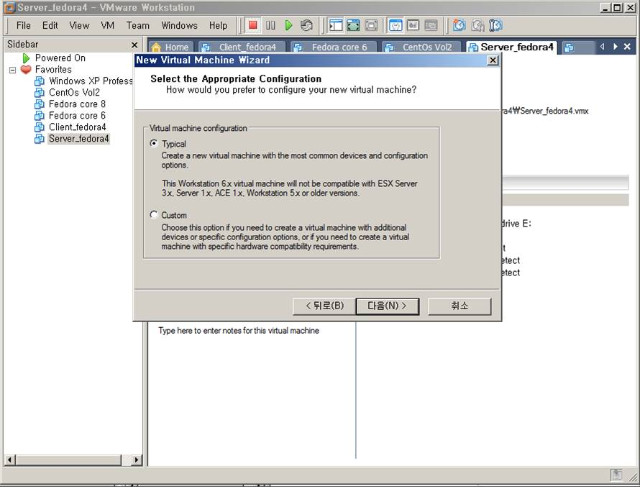Switch to the Server_fedora4 tab
Image resolution: width=640 pixels, height=487 pixels.
click(x=511, y=47)
